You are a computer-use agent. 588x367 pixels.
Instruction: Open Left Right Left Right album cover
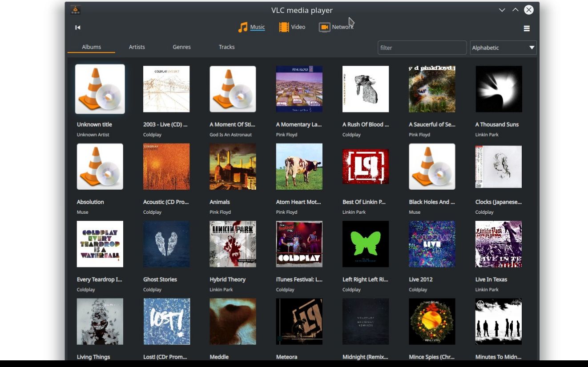(x=366, y=244)
